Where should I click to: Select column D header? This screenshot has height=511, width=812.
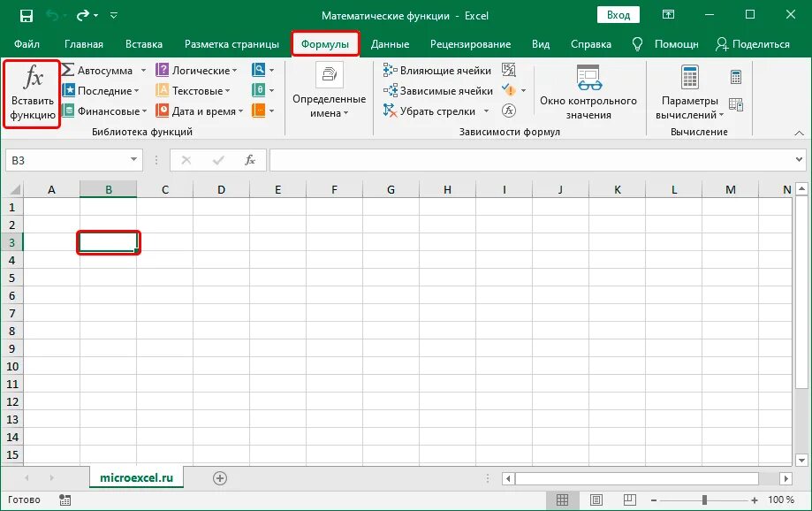221,190
